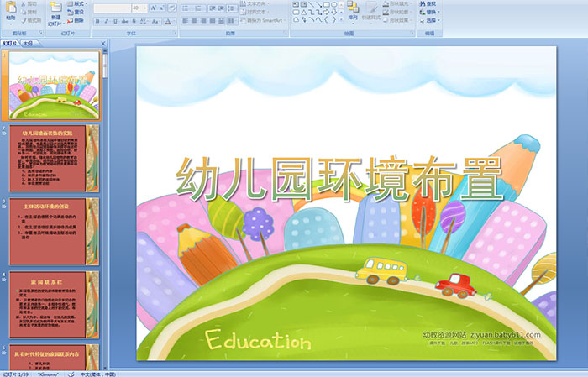Click the Clear Formatting eraser icon
The image size is (588, 377).
[x=172, y=8]
